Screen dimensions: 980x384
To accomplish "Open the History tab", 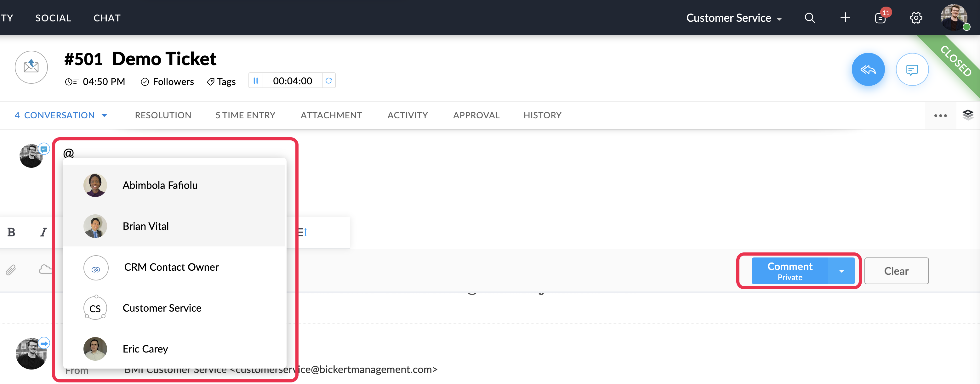I will (x=542, y=115).
